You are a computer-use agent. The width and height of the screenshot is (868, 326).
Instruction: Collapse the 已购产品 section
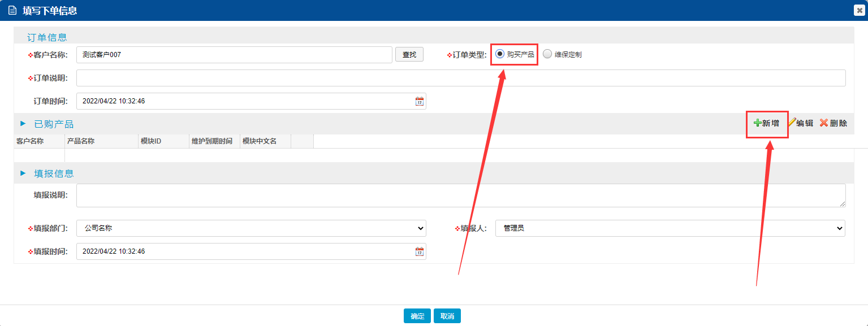coord(23,124)
